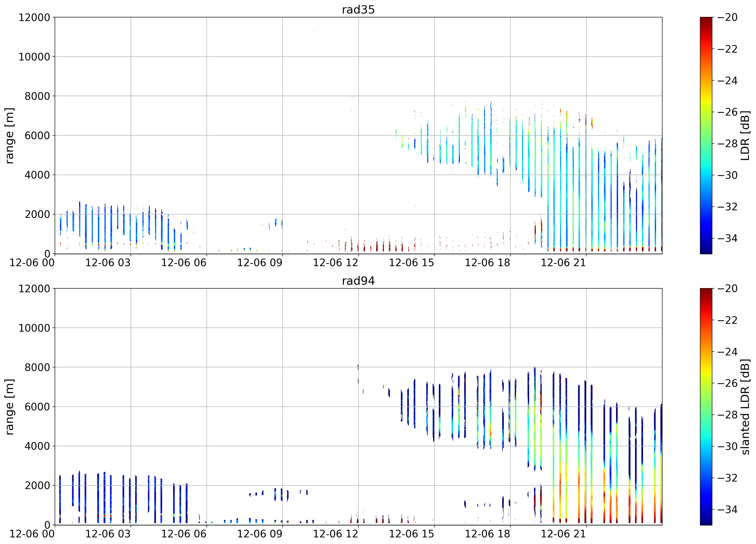The image size is (756, 544).
Task: Click the 12-06 00 tick label in rad35
Action: [x=32, y=263]
